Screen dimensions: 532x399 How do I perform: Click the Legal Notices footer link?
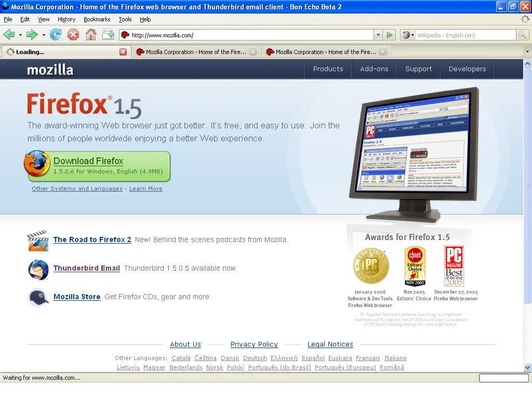coord(330,344)
